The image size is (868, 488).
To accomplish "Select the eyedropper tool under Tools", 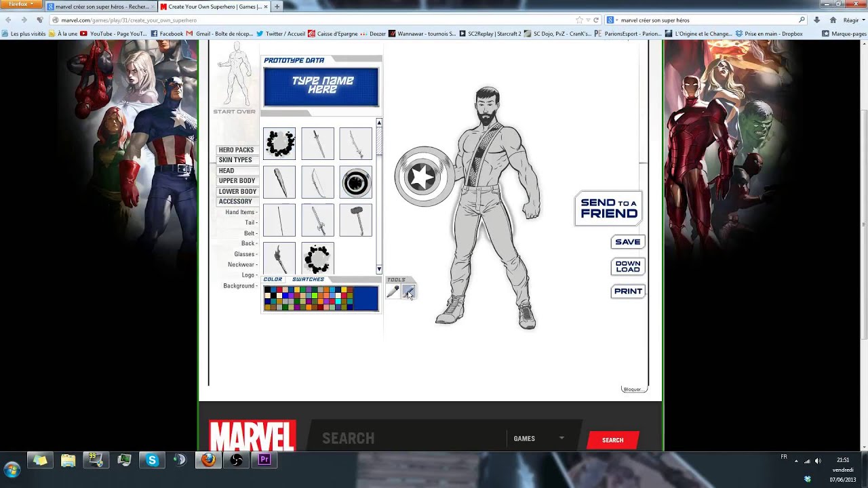I will [x=393, y=291].
